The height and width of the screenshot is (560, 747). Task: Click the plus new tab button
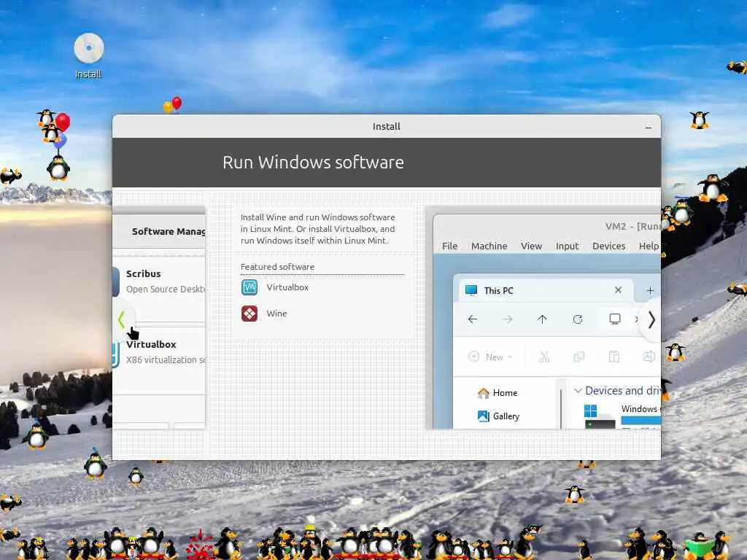(x=650, y=290)
